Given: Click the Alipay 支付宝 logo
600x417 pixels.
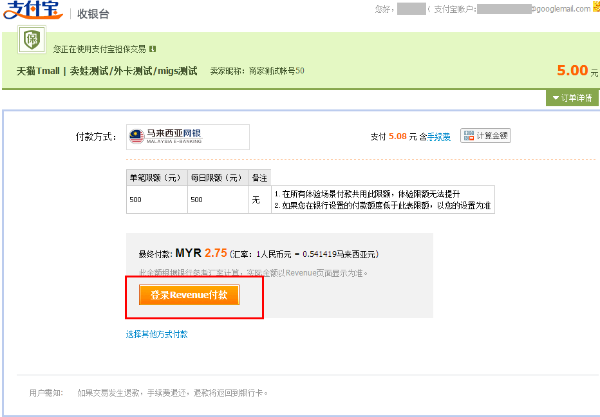Looking at the screenshot, I should click(x=35, y=14).
